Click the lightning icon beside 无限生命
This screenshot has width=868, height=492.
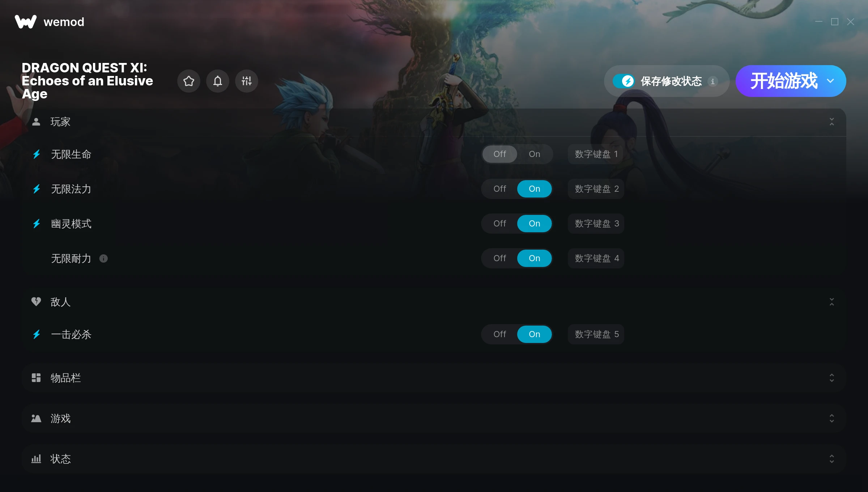[x=37, y=154]
